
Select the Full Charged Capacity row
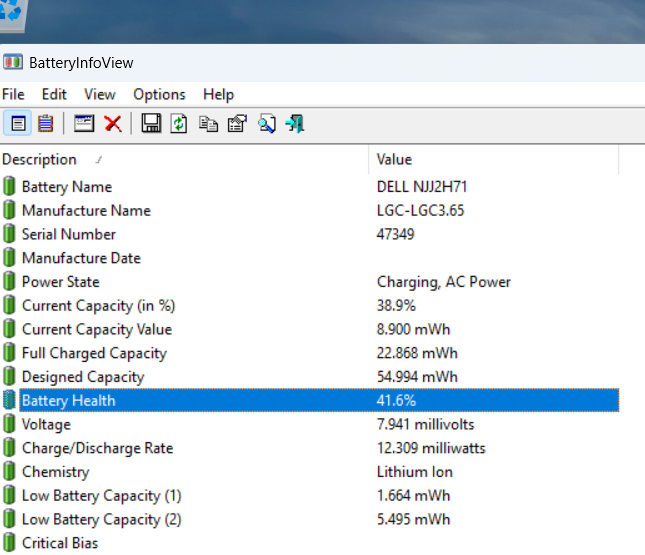[309, 353]
